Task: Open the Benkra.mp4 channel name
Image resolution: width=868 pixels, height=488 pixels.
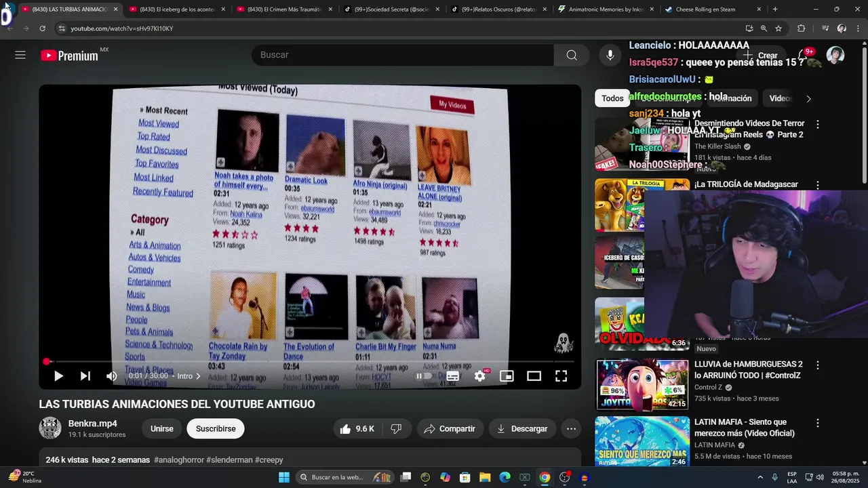Action: [x=93, y=424]
